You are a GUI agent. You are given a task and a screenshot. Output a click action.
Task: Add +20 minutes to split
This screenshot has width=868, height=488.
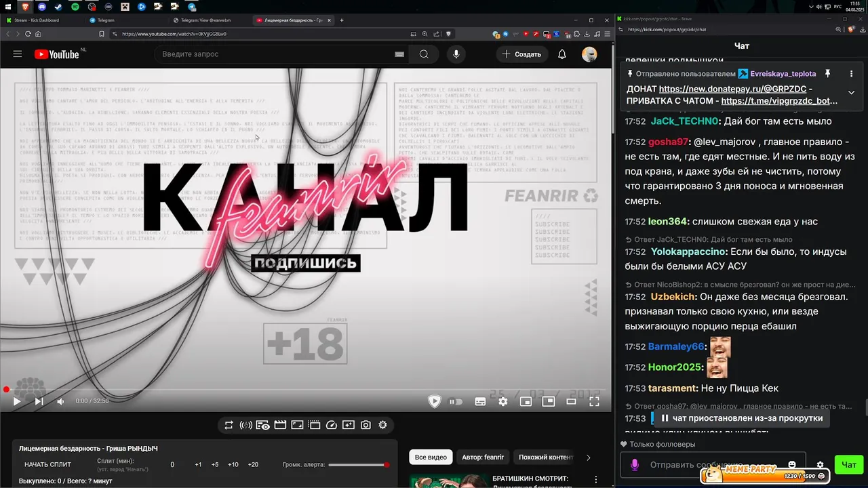[x=253, y=465]
